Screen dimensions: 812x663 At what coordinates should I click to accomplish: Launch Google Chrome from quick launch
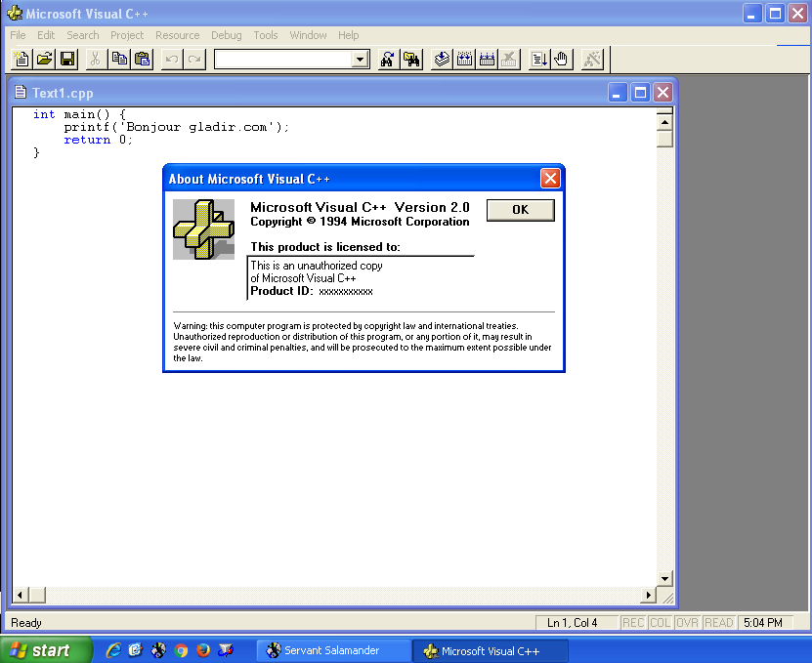[x=181, y=650]
